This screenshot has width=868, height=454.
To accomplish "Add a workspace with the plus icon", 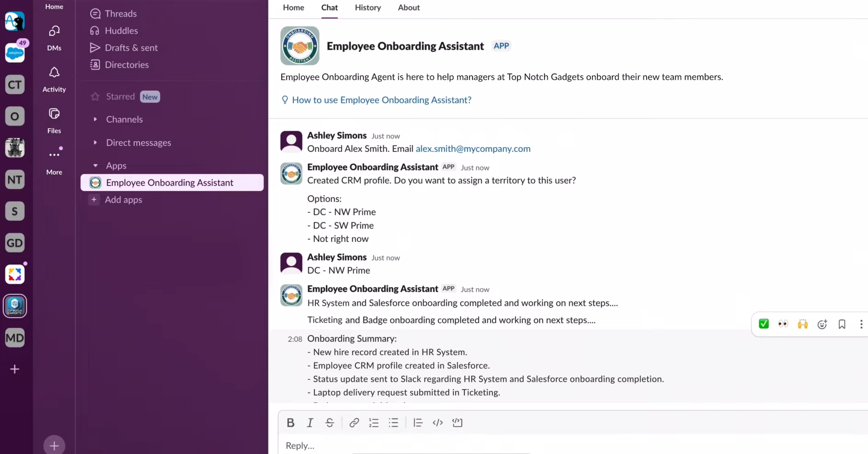I will tap(15, 369).
